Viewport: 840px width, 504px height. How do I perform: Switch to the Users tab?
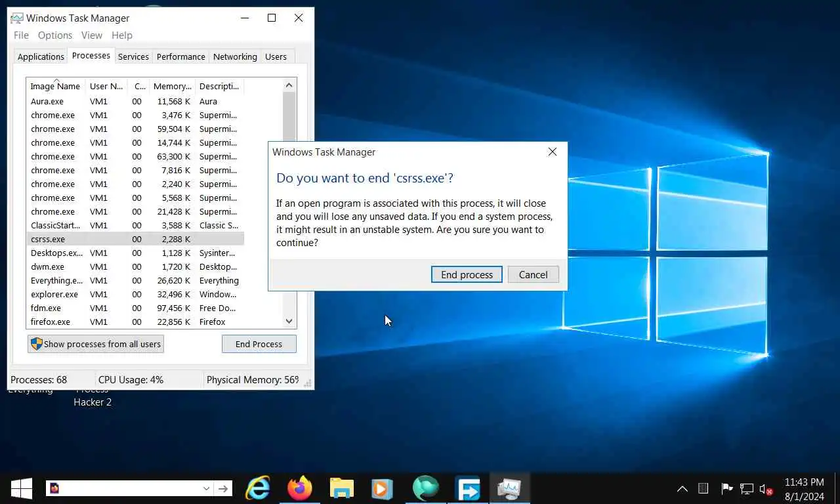pos(276,56)
